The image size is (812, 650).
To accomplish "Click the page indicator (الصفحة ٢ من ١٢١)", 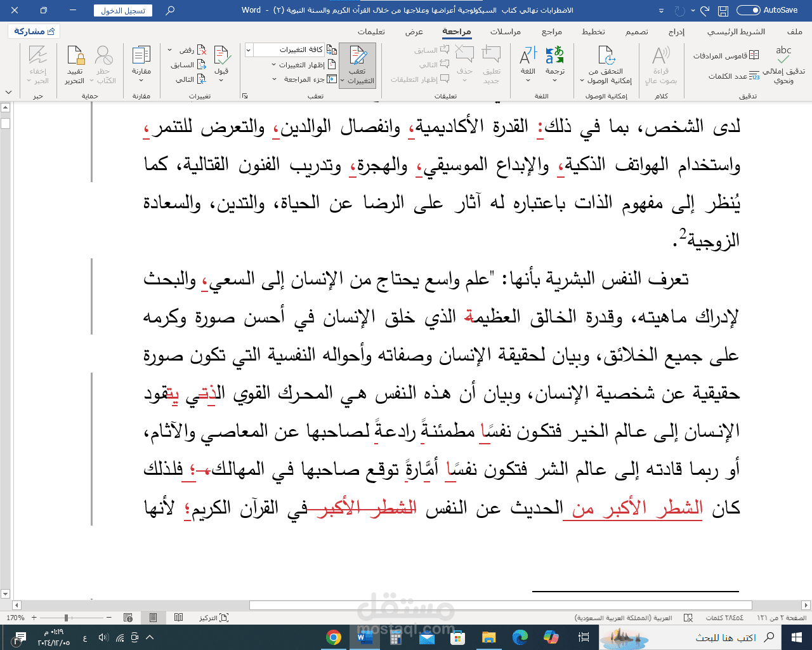I will click(782, 617).
